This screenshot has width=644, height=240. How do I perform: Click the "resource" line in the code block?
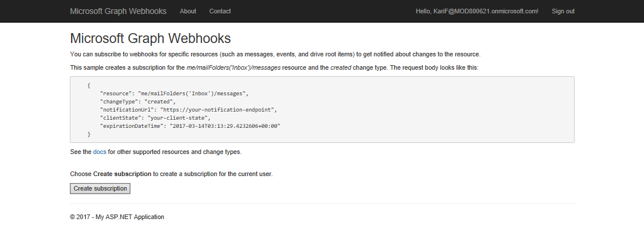tap(175, 94)
